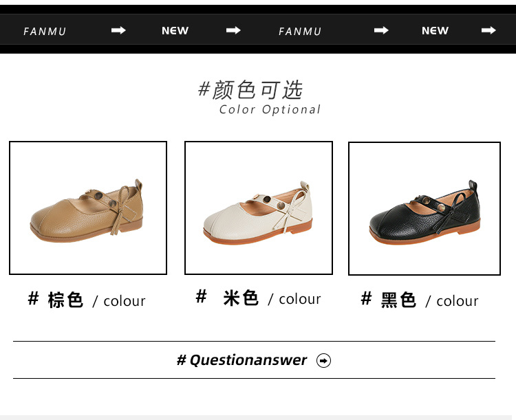Click the second FANMU banner text
This screenshot has height=420, width=516.
coord(300,31)
